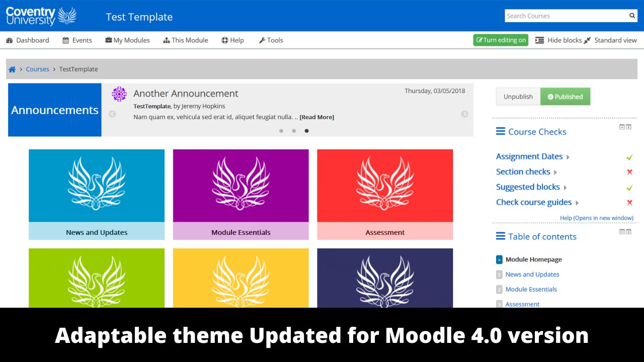Screen dimensions: 644x362
Task: Open the green course tile
Action: pyautogui.click(x=97, y=278)
